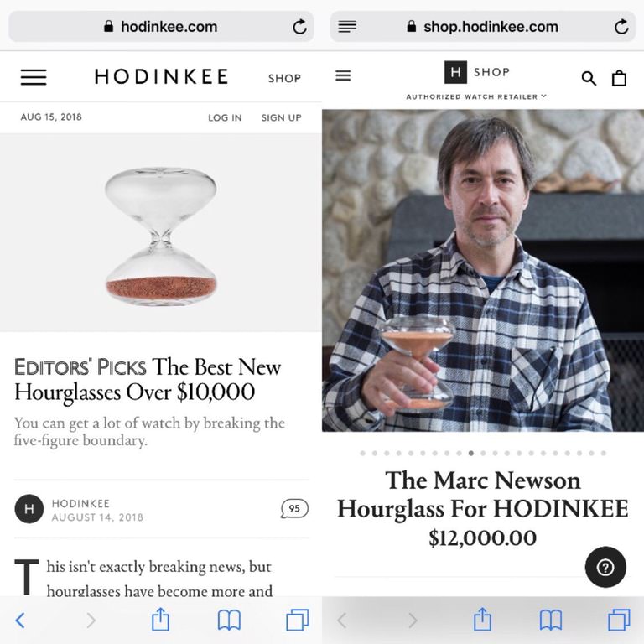Search the Hodinkee Shop
Screen dimensions: 644x644
[x=589, y=78]
